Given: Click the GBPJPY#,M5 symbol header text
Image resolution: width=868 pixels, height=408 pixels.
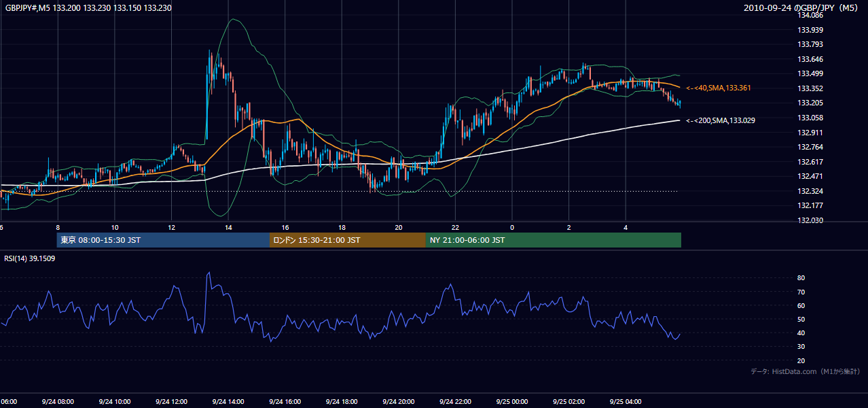Looking at the screenshot, I should click(x=88, y=8).
